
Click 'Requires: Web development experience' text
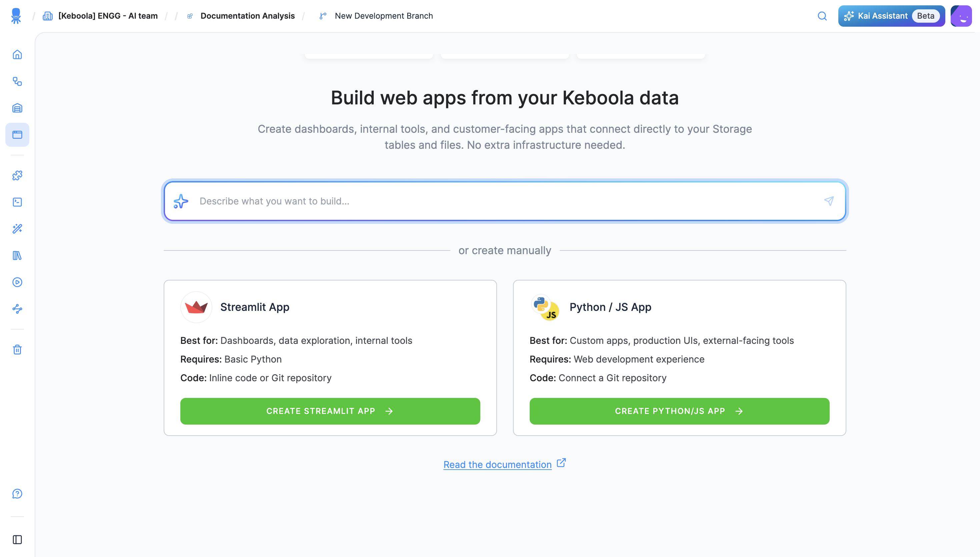tap(617, 359)
